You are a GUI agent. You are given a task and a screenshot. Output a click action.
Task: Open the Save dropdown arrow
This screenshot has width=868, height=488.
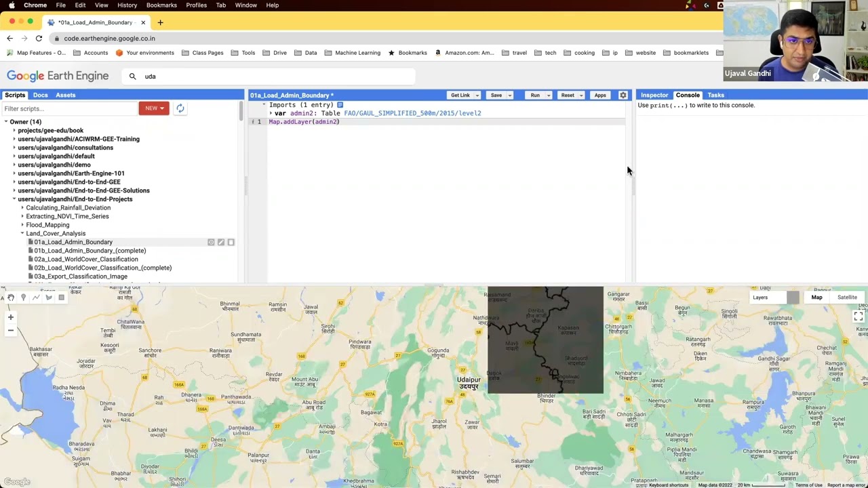(x=510, y=96)
